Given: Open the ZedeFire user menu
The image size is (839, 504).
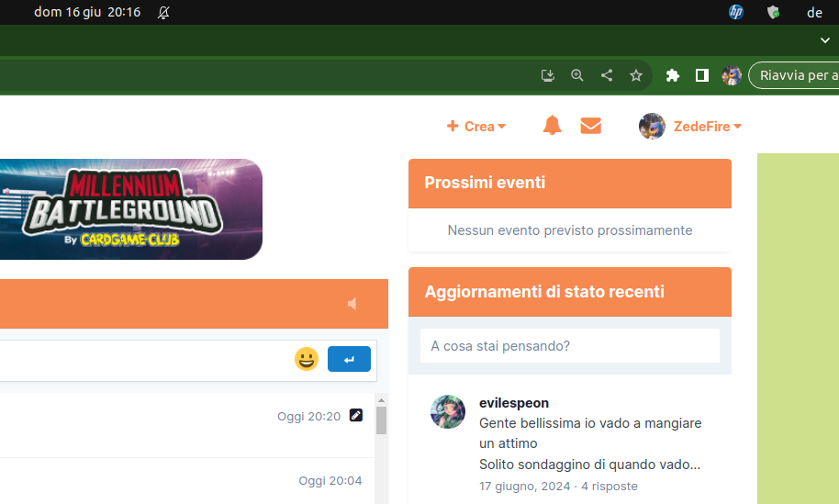Looking at the screenshot, I should (x=708, y=127).
